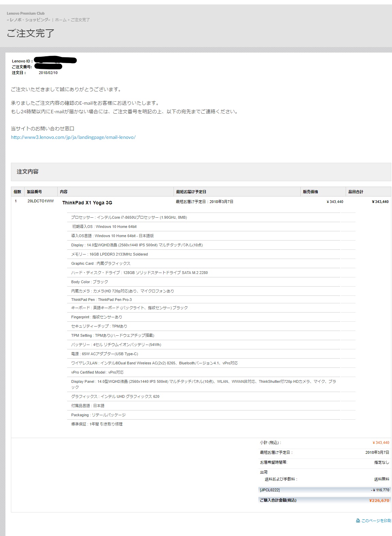The image size is (392, 536).
Task: Open the Lenovo email inquiry URL link
Action: (x=73, y=137)
